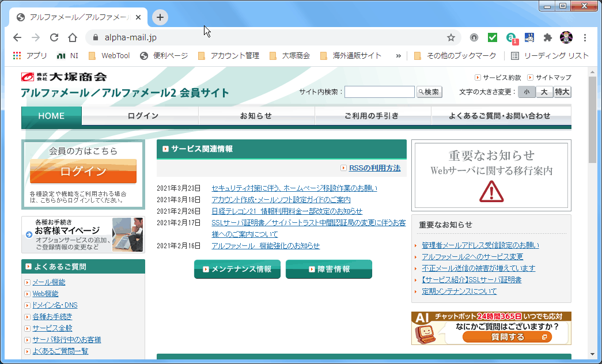This screenshot has width=602, height=364.
Task: Open the 日経テレコン21 notice link
Action: (287, 211)
